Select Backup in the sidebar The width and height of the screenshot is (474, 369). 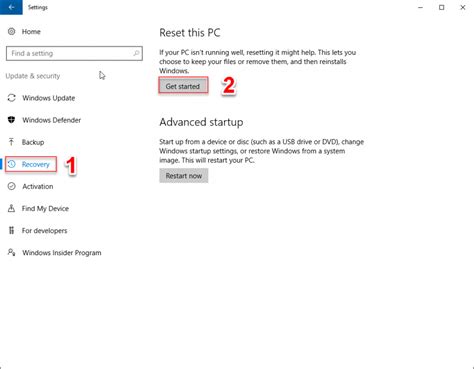(33, 142)
